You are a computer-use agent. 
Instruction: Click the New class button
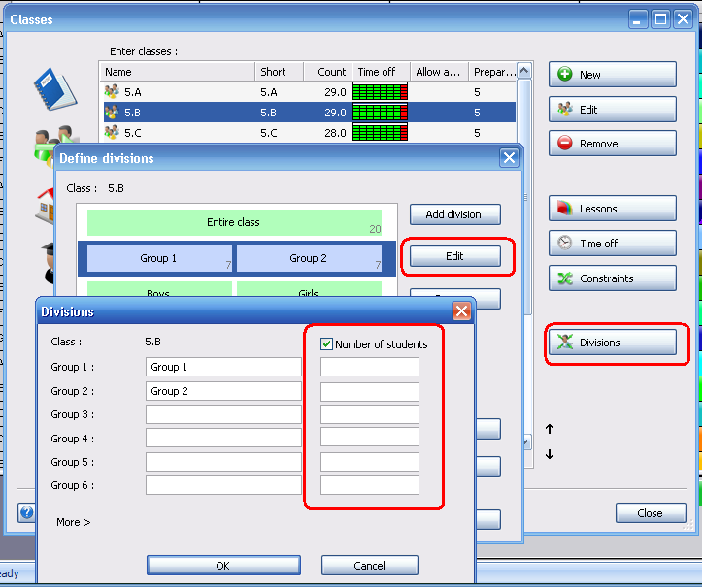612,75
